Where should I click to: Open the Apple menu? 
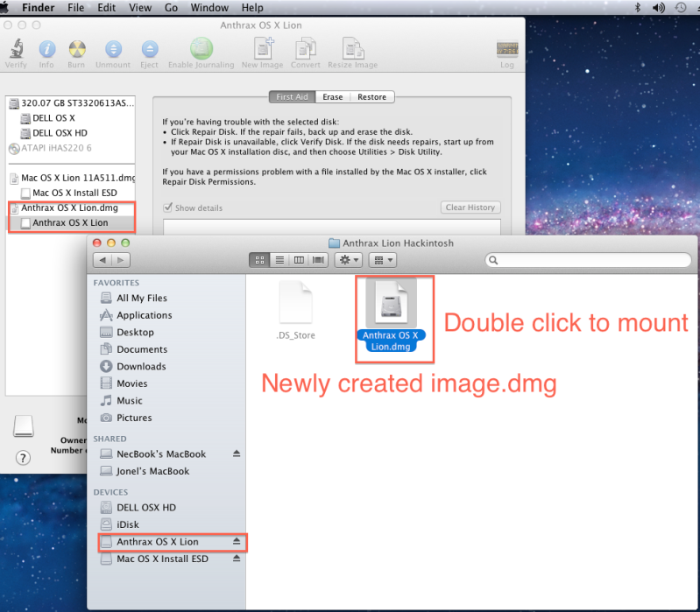tap(5, 8)
